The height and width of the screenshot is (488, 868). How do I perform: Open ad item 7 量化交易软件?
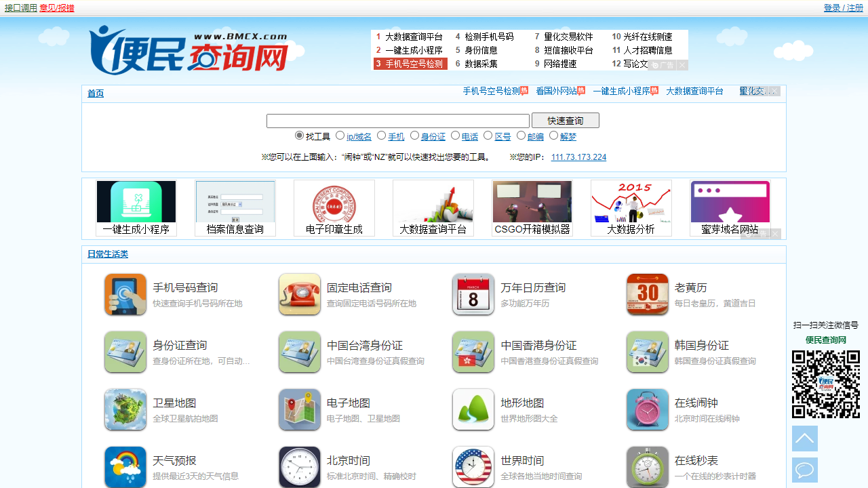[564, 37]
